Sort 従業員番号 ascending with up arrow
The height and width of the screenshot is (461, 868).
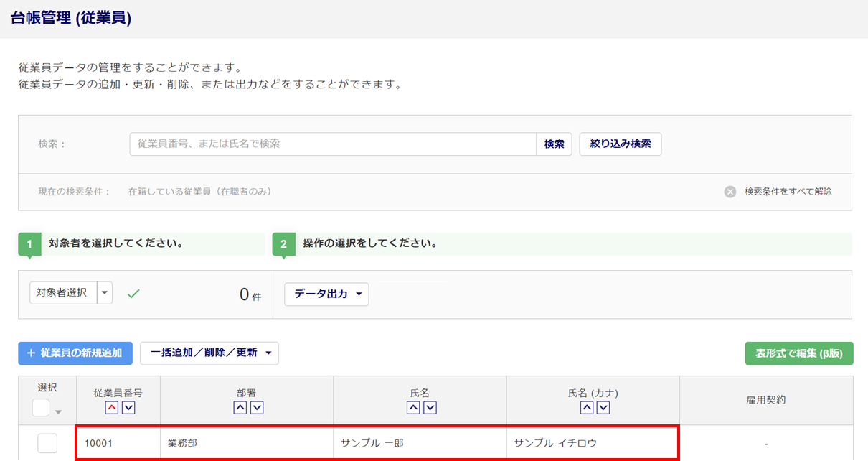point(111,408)
